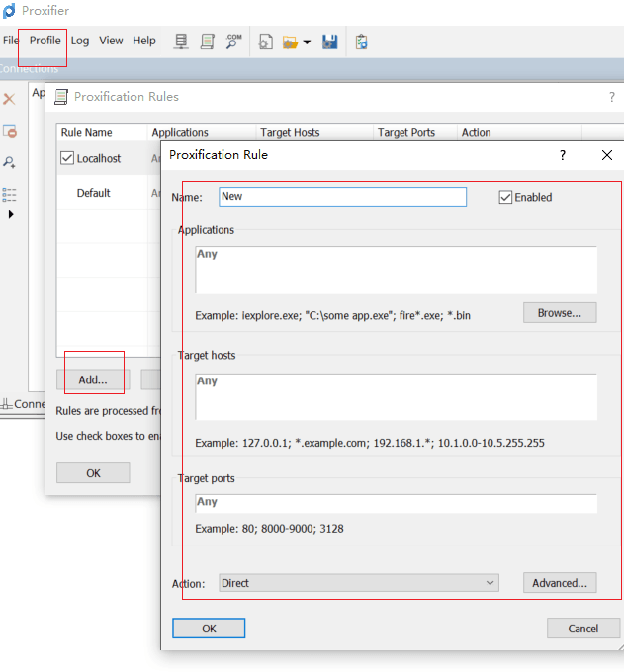This screenshot has height=672, width=624.
Task: Click the Browse... button
Action: click(560, 313)
